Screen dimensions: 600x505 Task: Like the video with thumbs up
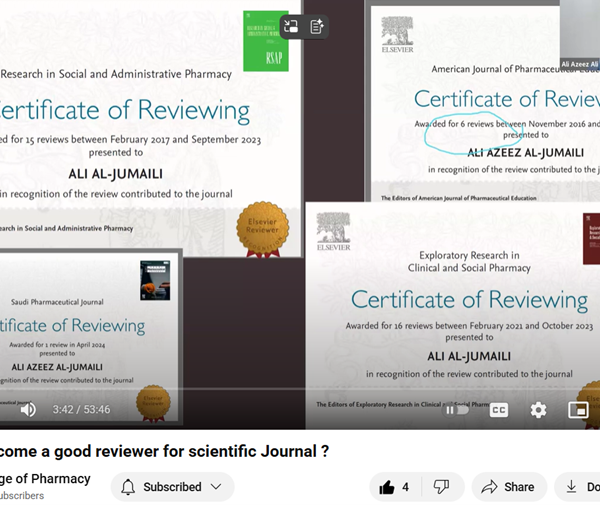[x=387, y=487]
